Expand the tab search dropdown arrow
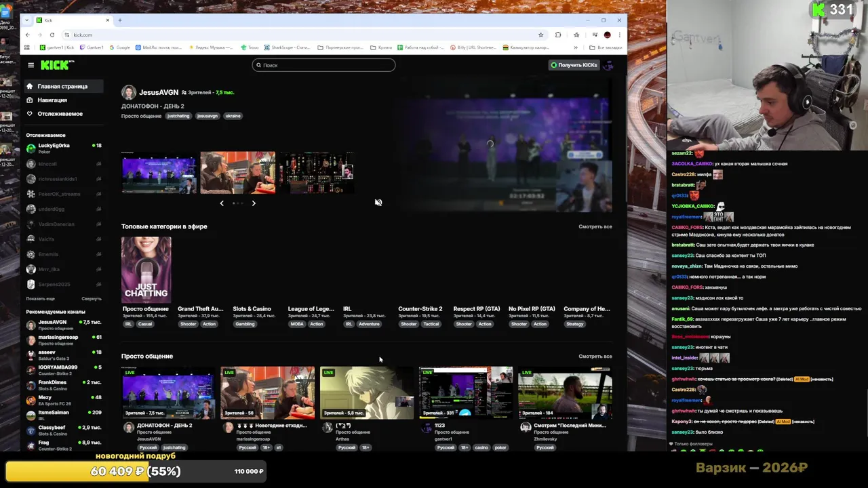 pos(26,20)
